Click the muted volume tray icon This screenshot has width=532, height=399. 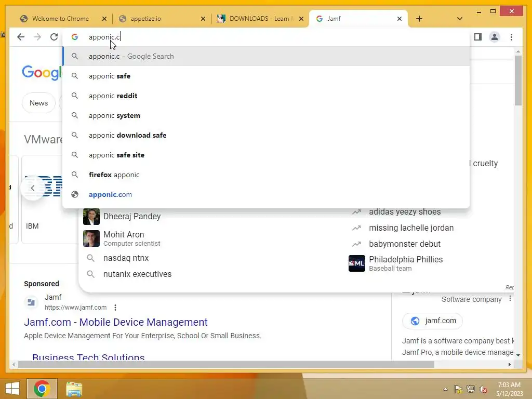click(x=483, y=389)
